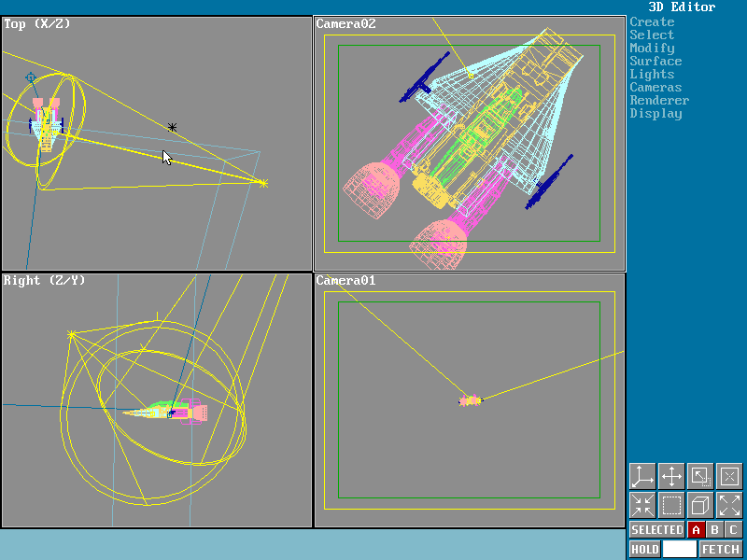Click the local axis X-box icon
Screen dimensions: 747x560
click(x=729, y=476)
